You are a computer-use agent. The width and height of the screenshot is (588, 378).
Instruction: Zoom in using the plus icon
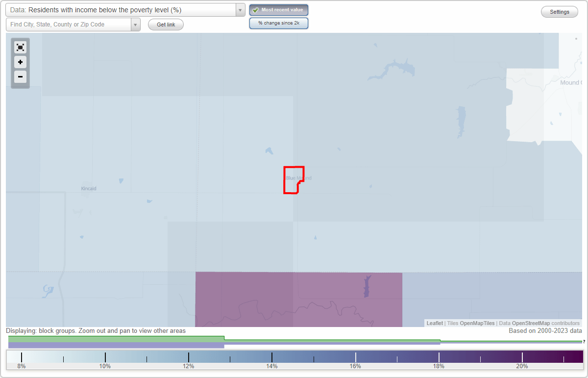tap(20, 62)
